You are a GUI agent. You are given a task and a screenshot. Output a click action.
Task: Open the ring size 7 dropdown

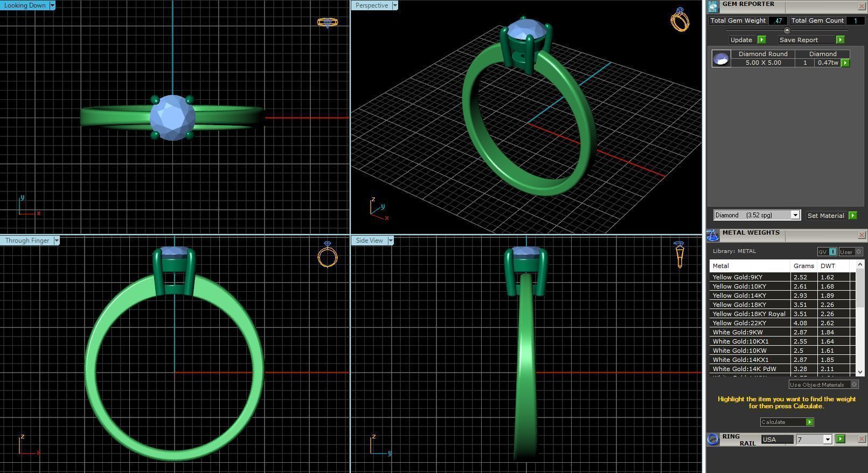tap(828, 440)
